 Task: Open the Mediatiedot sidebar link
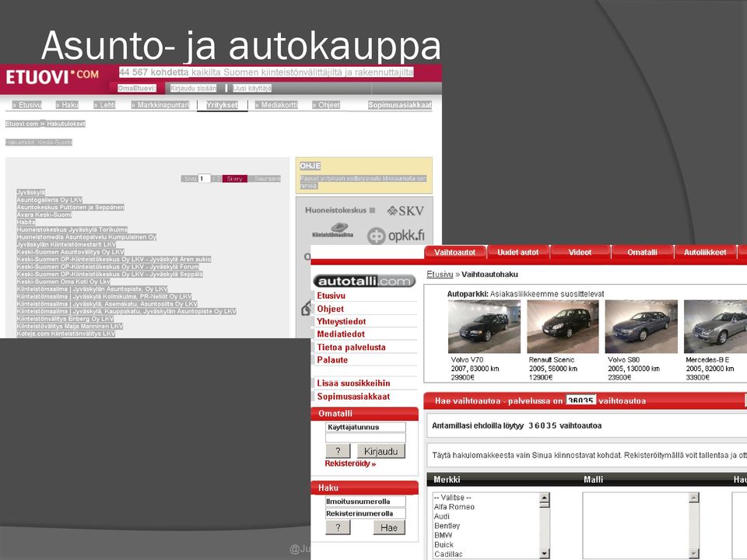[341, 334]
